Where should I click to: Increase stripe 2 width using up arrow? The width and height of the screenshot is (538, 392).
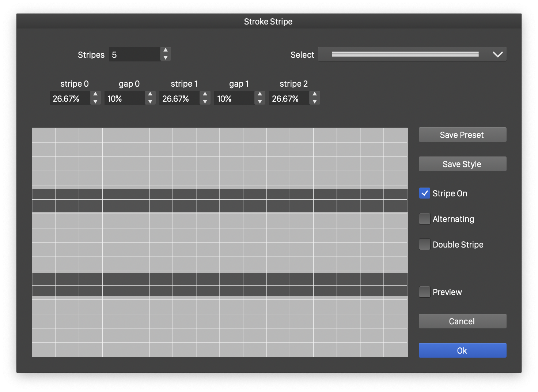click(315, 94)
